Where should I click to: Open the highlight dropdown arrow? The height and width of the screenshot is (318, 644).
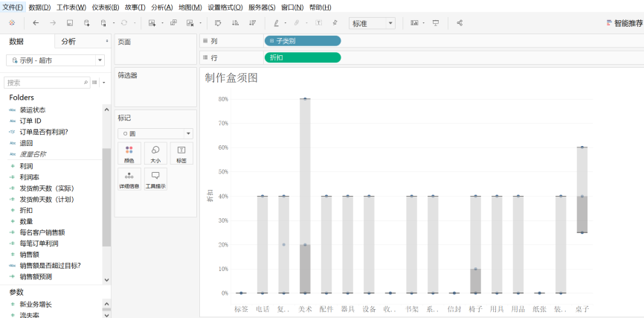click(285, 23)
